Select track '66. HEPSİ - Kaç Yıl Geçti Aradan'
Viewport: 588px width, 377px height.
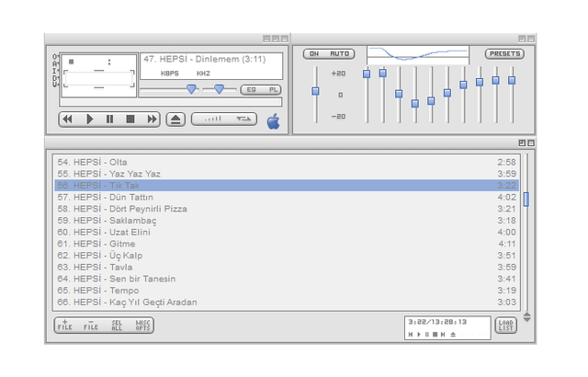287,302
